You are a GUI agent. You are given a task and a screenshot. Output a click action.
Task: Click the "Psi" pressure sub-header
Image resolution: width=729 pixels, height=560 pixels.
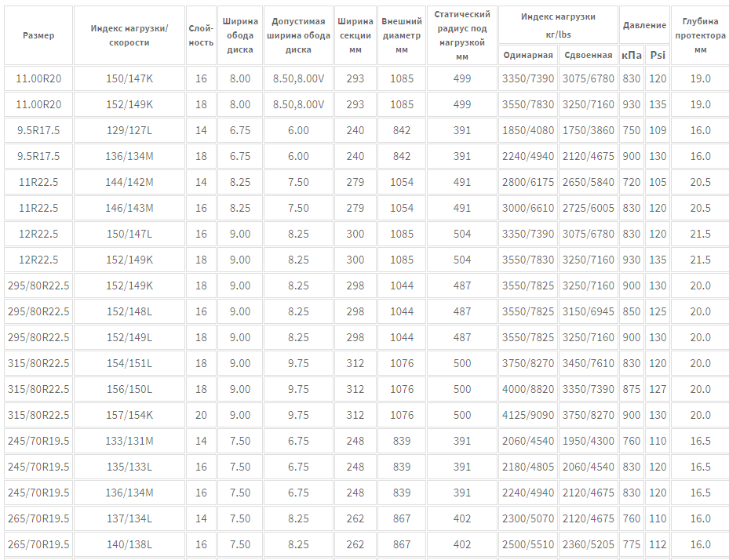tap(658, 55)
